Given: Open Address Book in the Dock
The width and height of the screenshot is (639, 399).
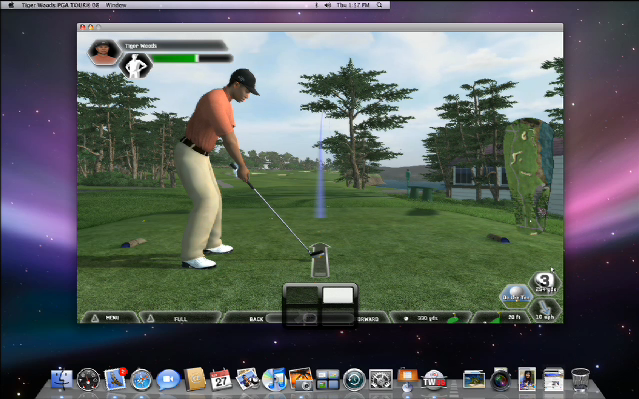Looking at the screenshot, I should (x=195, y=379).
